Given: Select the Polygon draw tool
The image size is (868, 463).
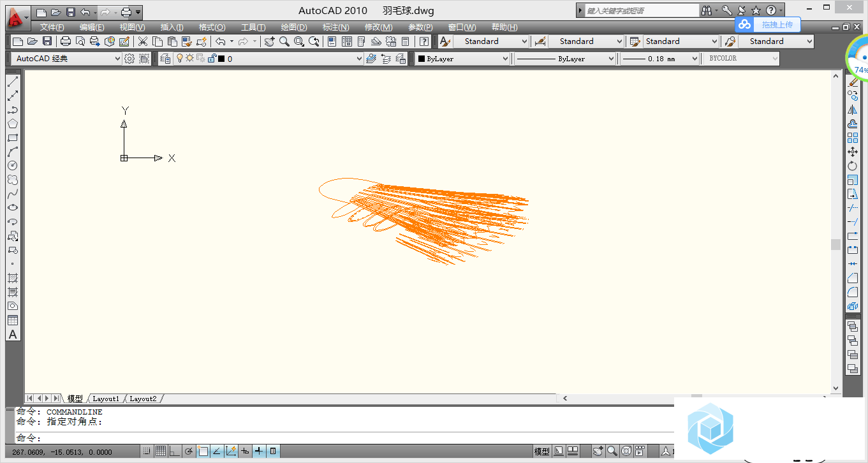Looking at the screenshot, I should coord(13,124).
